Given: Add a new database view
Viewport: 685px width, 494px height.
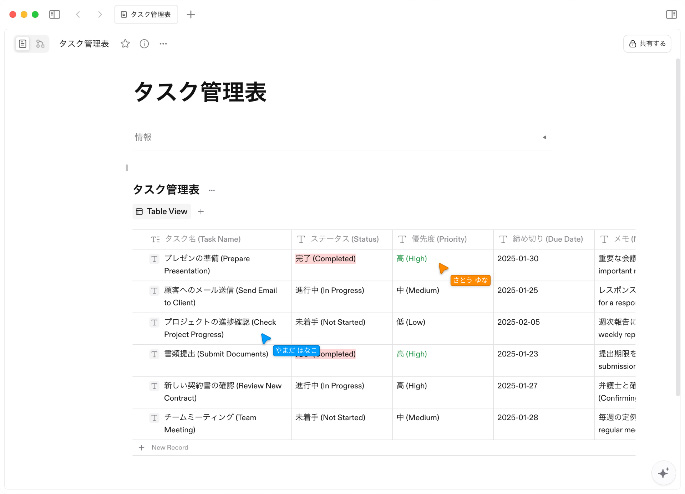Looking at the screenshot, I should pyautogui.click(x=200, y=211).
